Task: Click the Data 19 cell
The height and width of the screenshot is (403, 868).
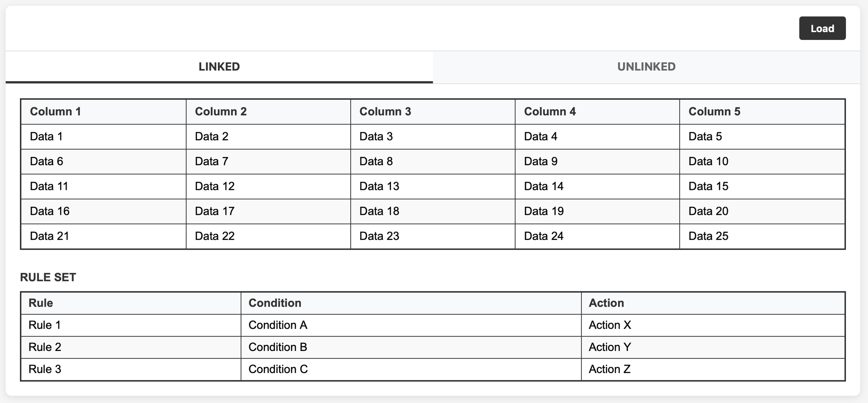Action: (597, 211)
